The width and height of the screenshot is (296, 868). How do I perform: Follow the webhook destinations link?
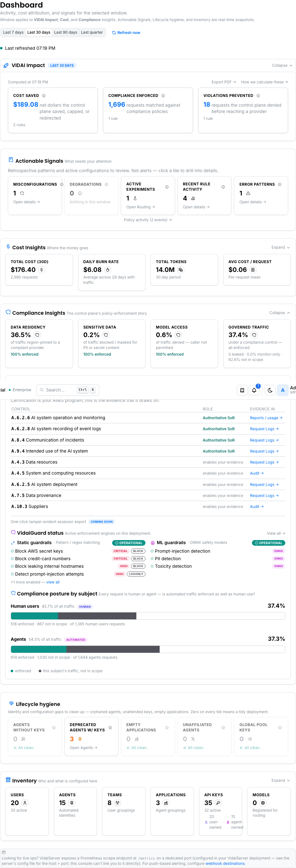(x=225, y=863)
